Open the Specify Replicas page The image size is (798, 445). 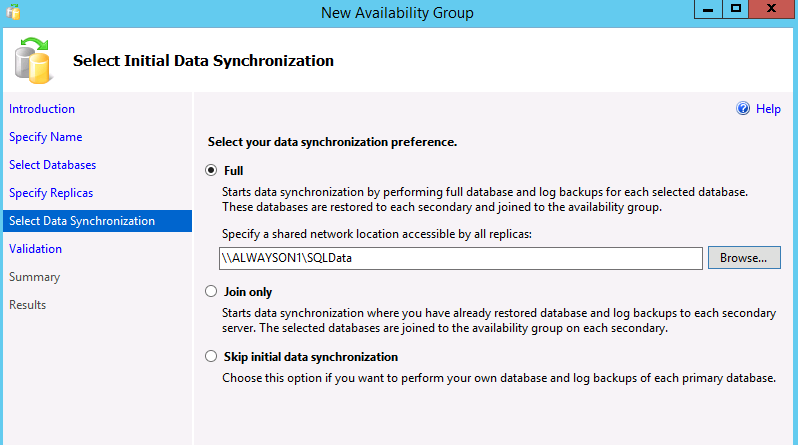click(51, 193)
